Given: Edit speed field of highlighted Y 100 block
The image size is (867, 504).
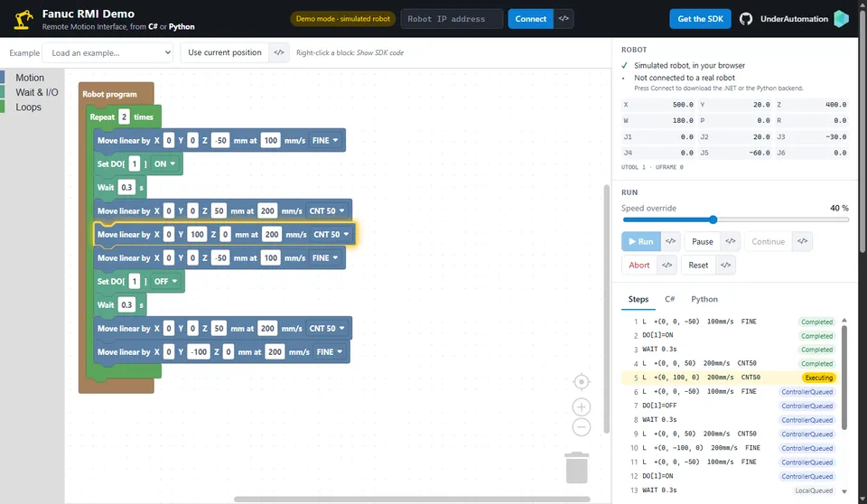Looking at the screenshot, I should tap(272, 235).
